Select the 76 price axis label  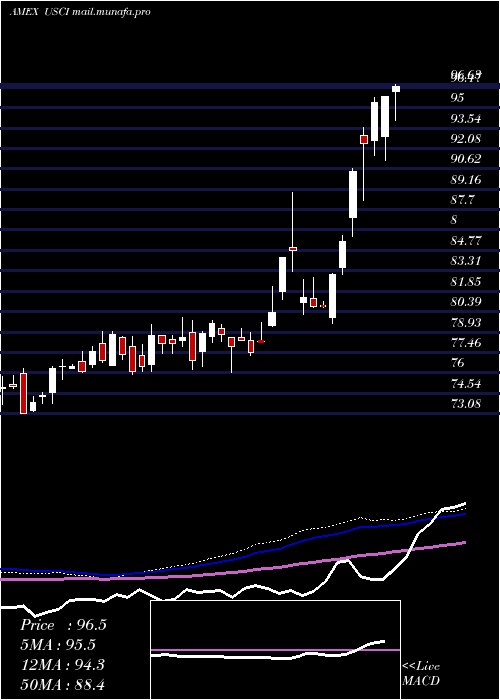tap(458, 363)
